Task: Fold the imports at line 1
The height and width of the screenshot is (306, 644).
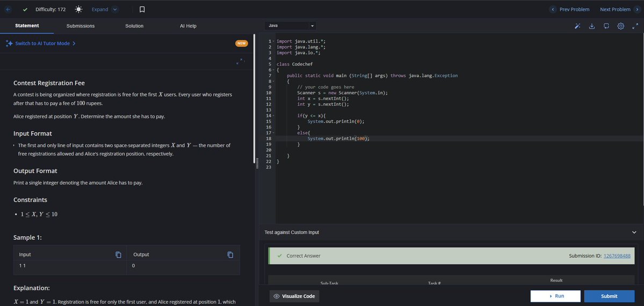Action: coord(273,41)
